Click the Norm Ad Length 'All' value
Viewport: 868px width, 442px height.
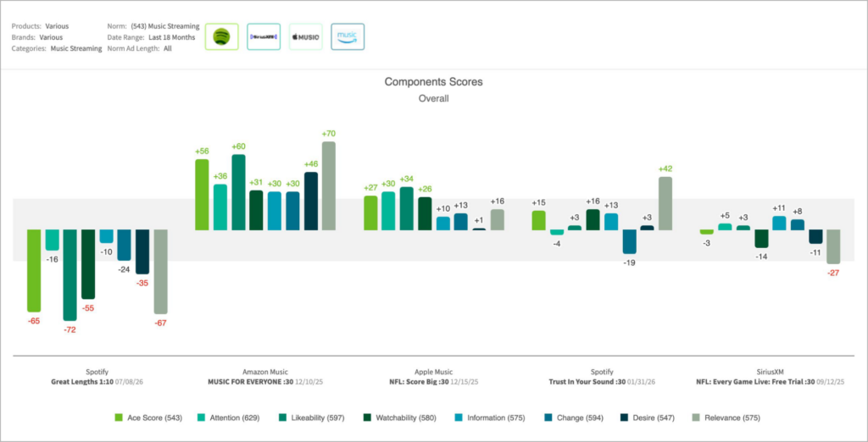pos(168,48)
